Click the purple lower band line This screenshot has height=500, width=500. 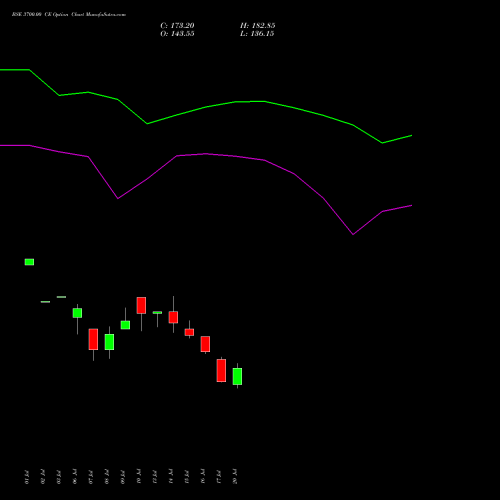[x=206, y=154]
